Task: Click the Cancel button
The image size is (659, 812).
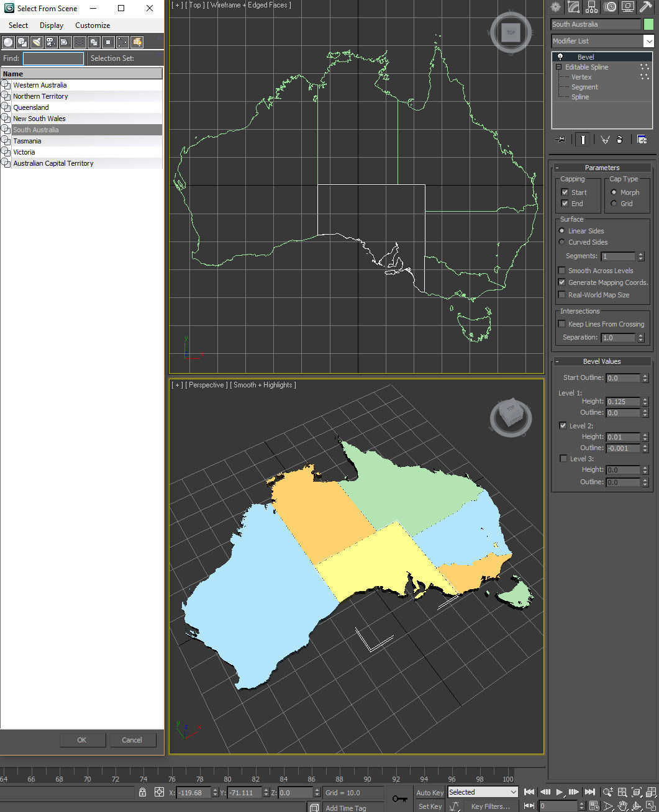Action: pyautogui.click(x=132, y=740)
